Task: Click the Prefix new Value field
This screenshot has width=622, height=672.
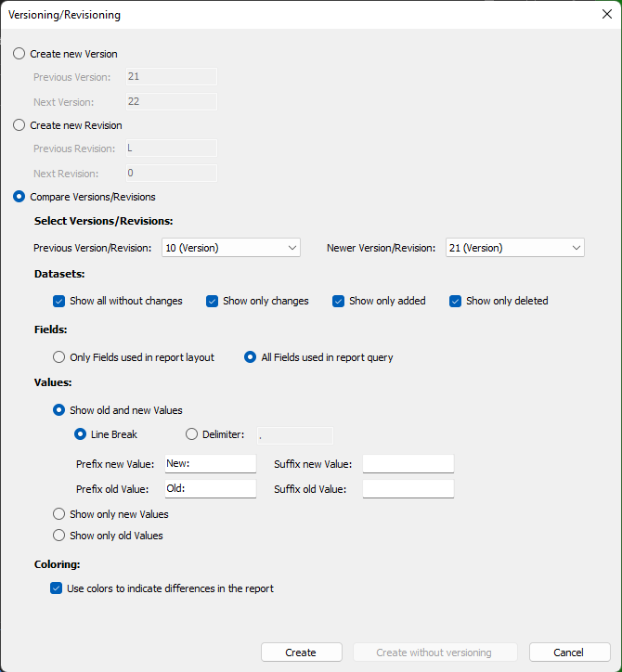Action: tap(210, 463)
